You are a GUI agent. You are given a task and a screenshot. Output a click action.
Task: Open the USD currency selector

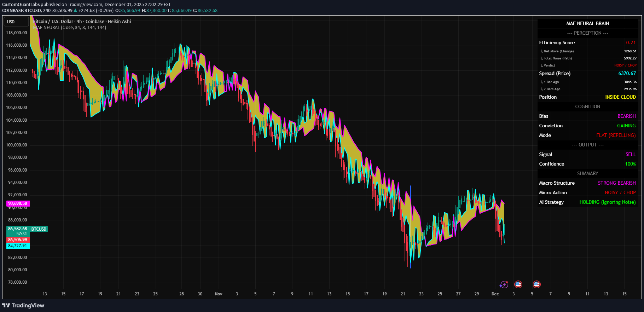(x=16, y=22)
